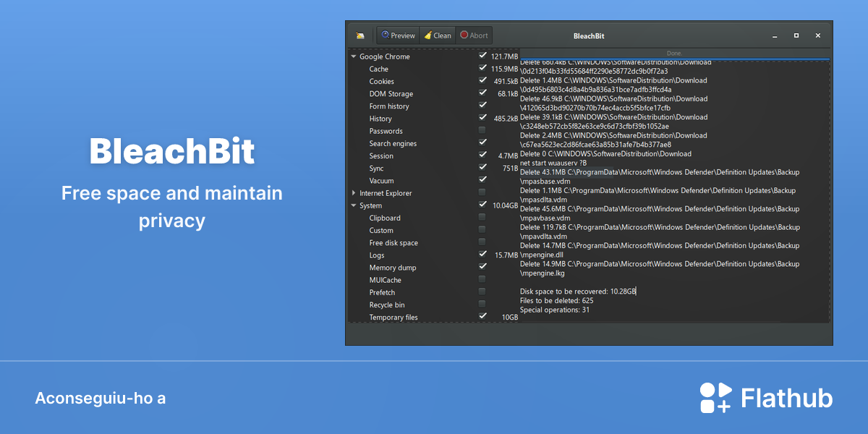Maximize the BleachBit window

tap(796, 35)
